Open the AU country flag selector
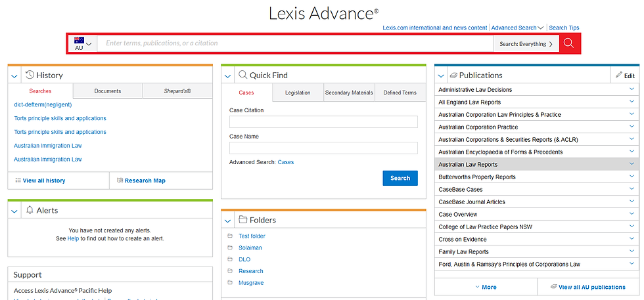644x300 pixels. (x=82, y=43)
